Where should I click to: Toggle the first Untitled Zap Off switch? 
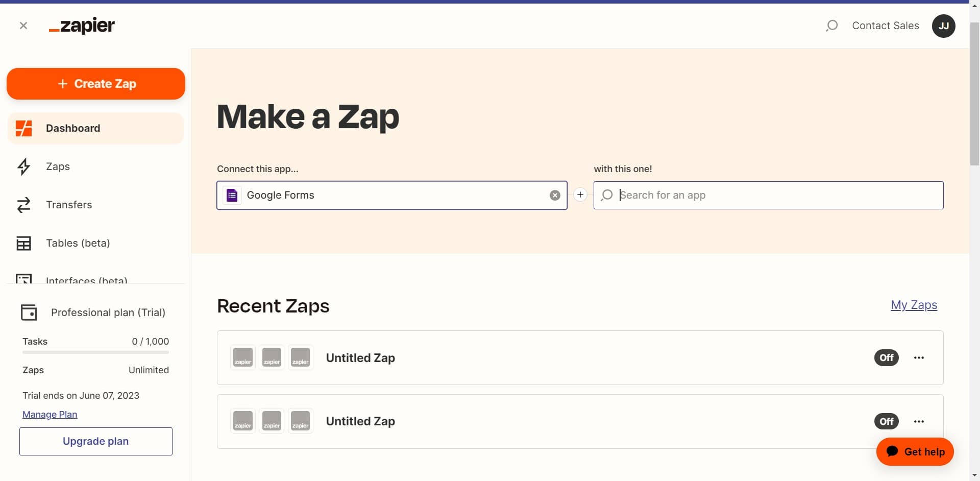(886, 358)
